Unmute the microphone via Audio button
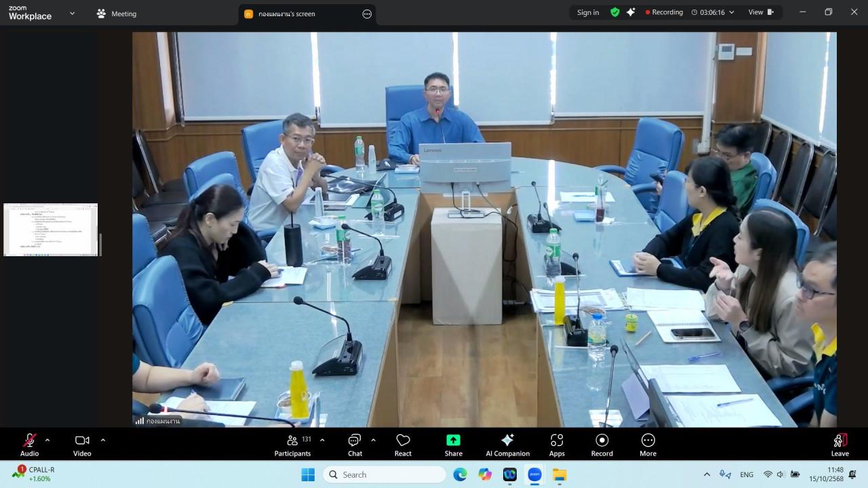 [x=29, y=445]
